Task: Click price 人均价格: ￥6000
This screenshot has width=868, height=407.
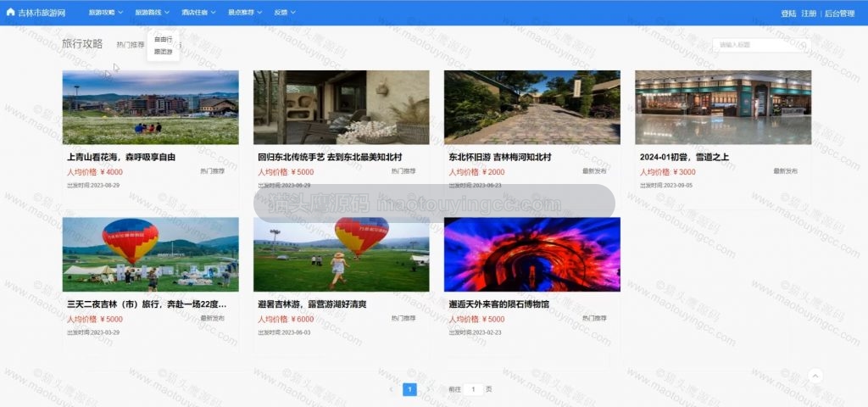Action: (286, 320)
